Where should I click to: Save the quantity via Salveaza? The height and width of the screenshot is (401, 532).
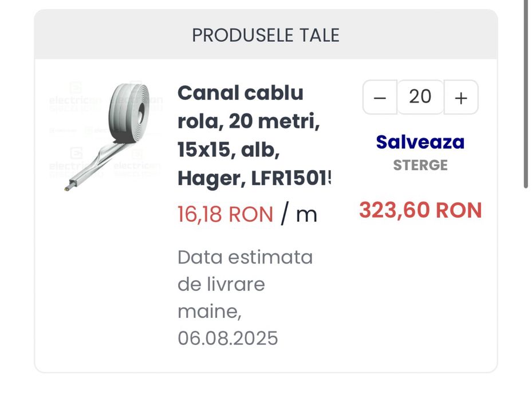[x=420, y=142]
